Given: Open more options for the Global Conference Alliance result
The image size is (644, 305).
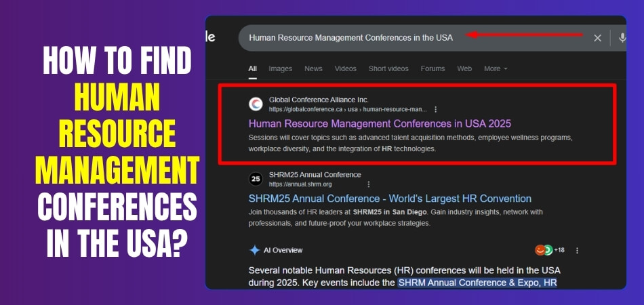Looking at the screenshot, I should pyautogui.click(x=435, y=110).
